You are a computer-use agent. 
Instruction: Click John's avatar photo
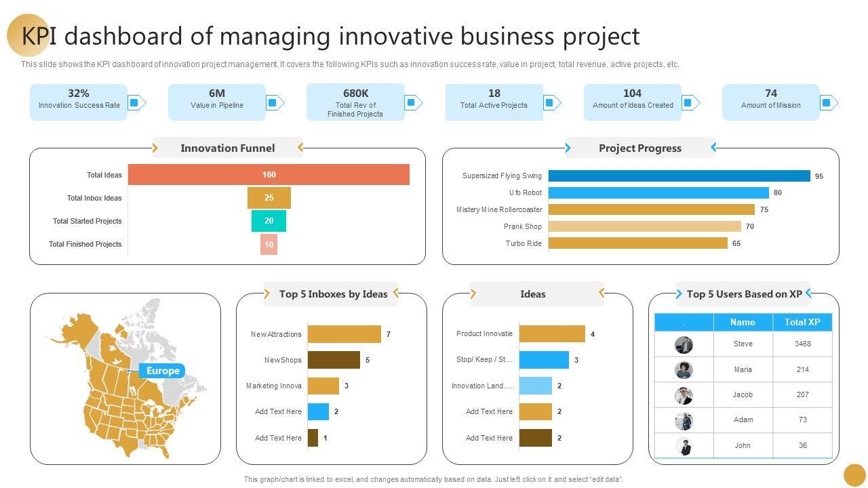684,446
